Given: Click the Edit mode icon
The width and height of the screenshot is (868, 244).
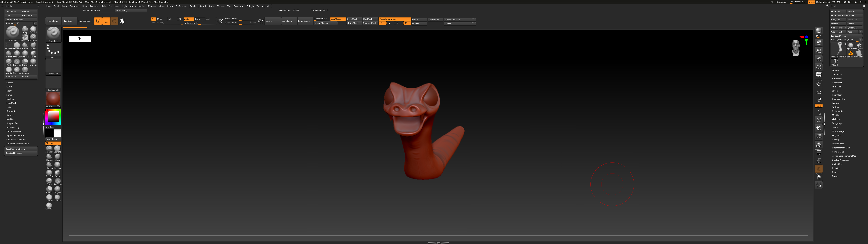Looking at the screenshot, I should [98, 21].
